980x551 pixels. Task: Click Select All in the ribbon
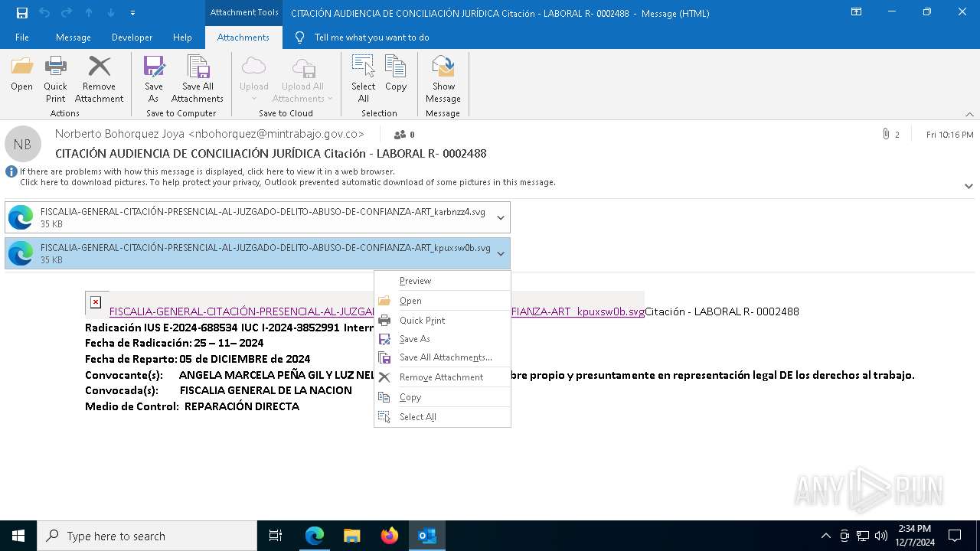(x=363, y=79)
